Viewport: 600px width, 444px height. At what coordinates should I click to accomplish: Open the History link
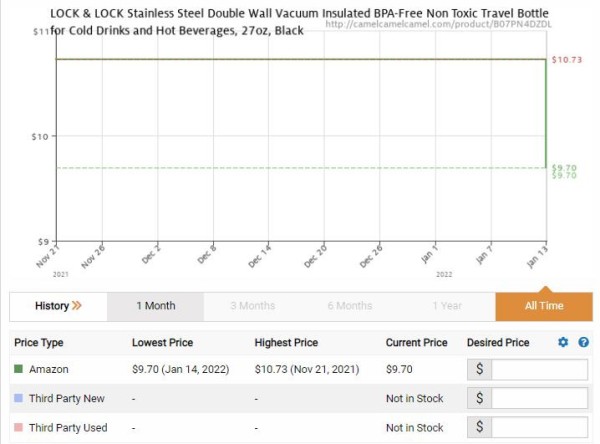[58, 306]
